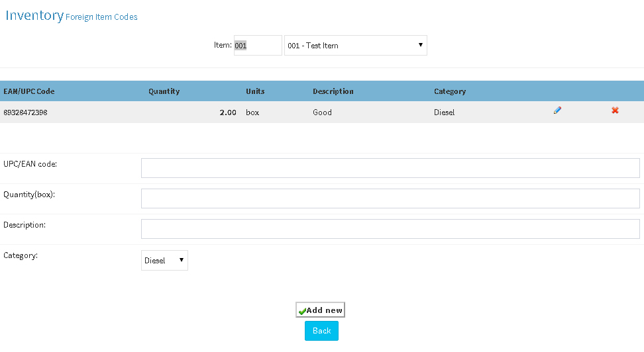This screenshot has height=352, width=644.
Task: Click the Units column header
Action: click(255, 91)
